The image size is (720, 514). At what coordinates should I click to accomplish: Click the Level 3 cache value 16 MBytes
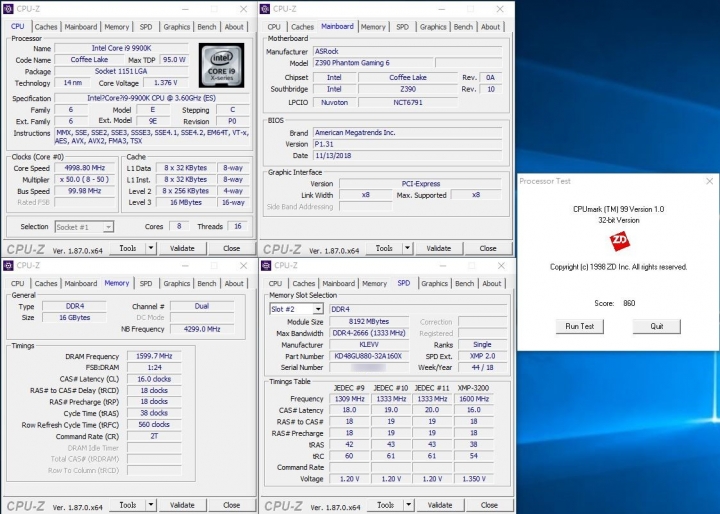point(186,202)
